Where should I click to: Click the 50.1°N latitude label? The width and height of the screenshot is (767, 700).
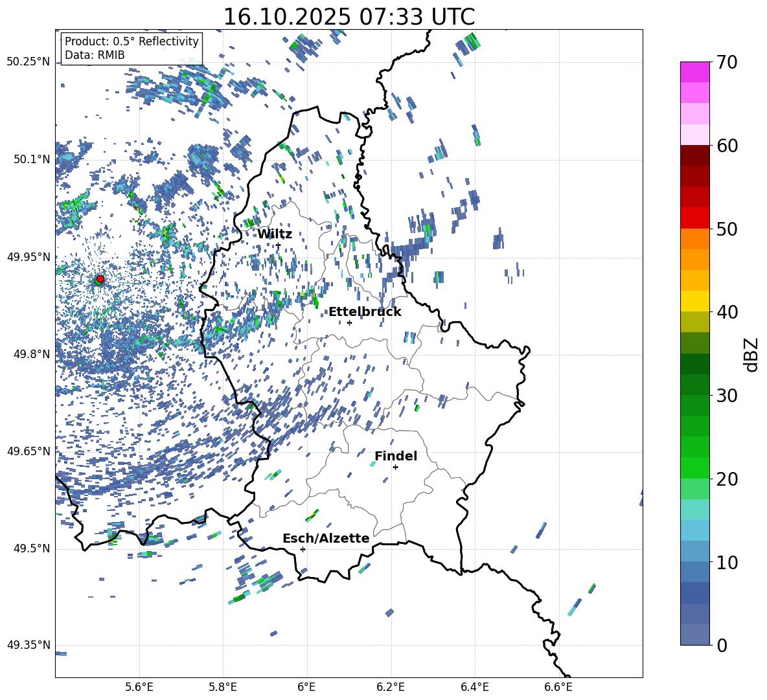coord(31,159)
